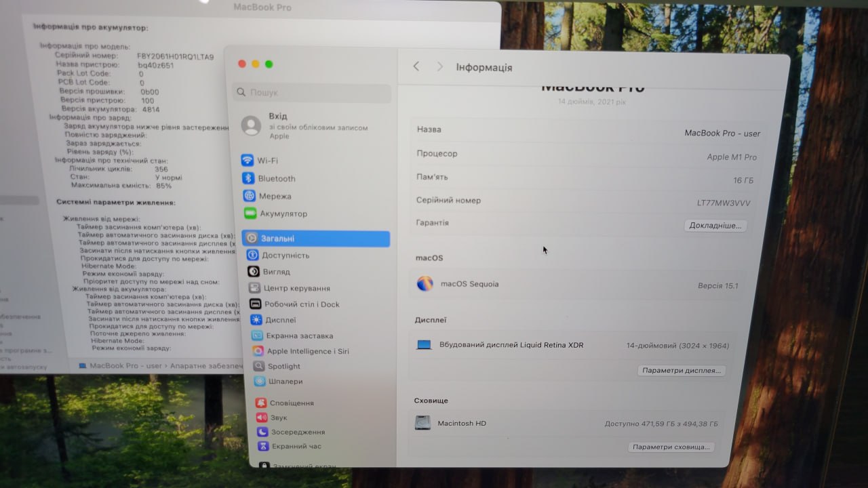Go back with the left chevron

point(416,66)
